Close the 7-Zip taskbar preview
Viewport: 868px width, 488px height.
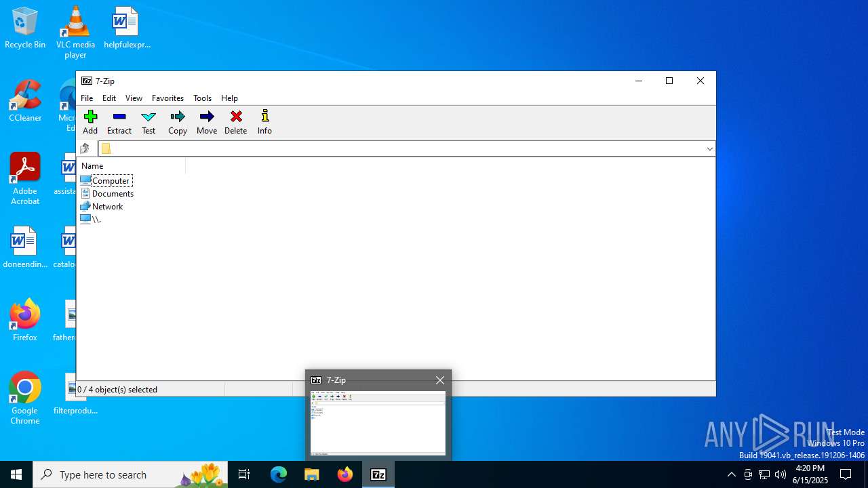coord(440,380)
